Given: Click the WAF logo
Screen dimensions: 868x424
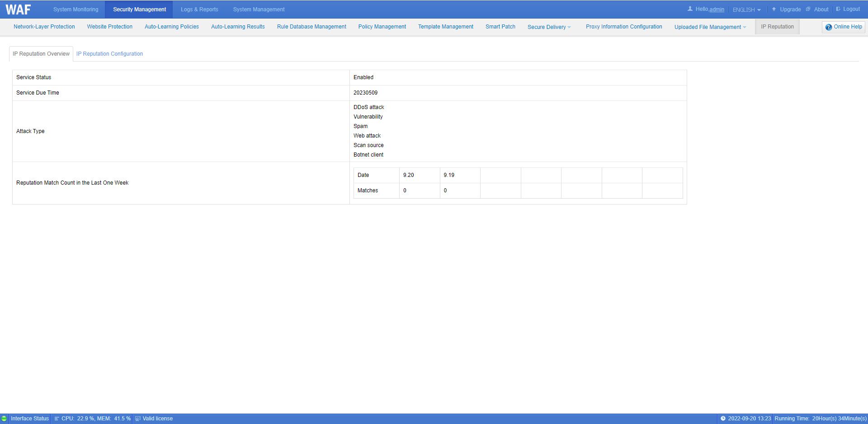Looking at the screenshot, I should click(x=18, y=10).
